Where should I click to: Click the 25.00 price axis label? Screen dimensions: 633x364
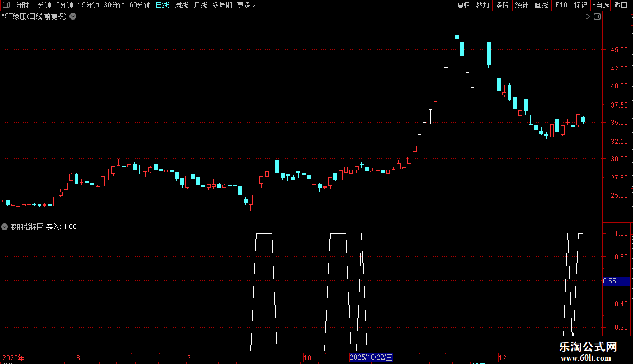[x=619, y=195]
